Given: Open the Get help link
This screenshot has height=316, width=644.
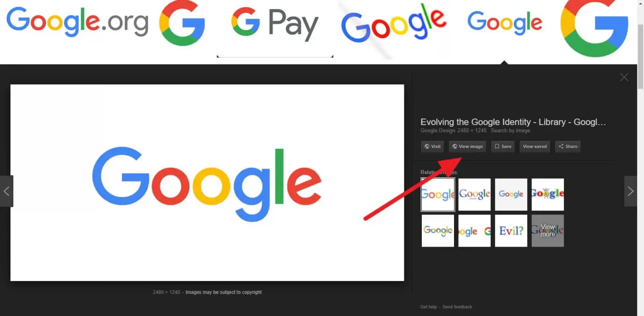Looking at the screenshot, I should [x=428, y=307].
